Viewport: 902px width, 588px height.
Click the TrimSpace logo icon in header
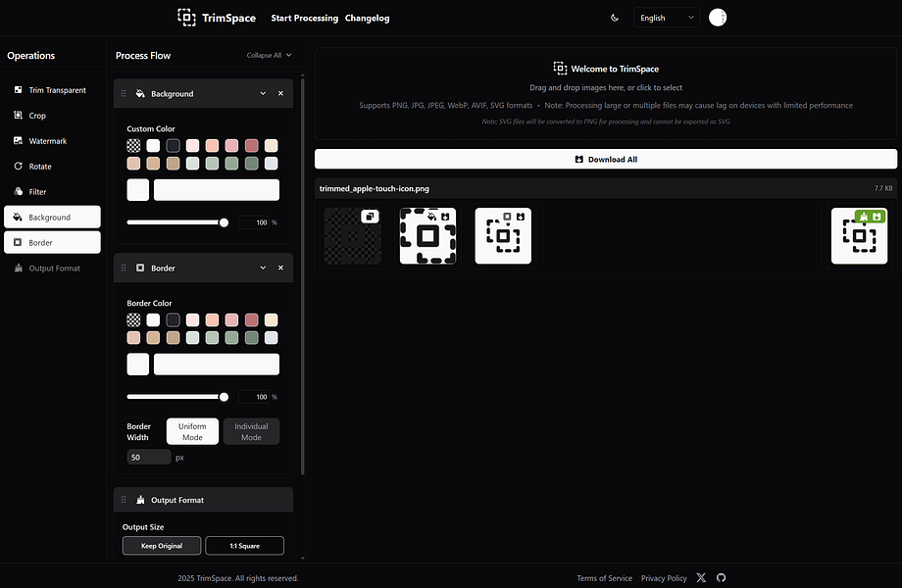click(186, 18)
